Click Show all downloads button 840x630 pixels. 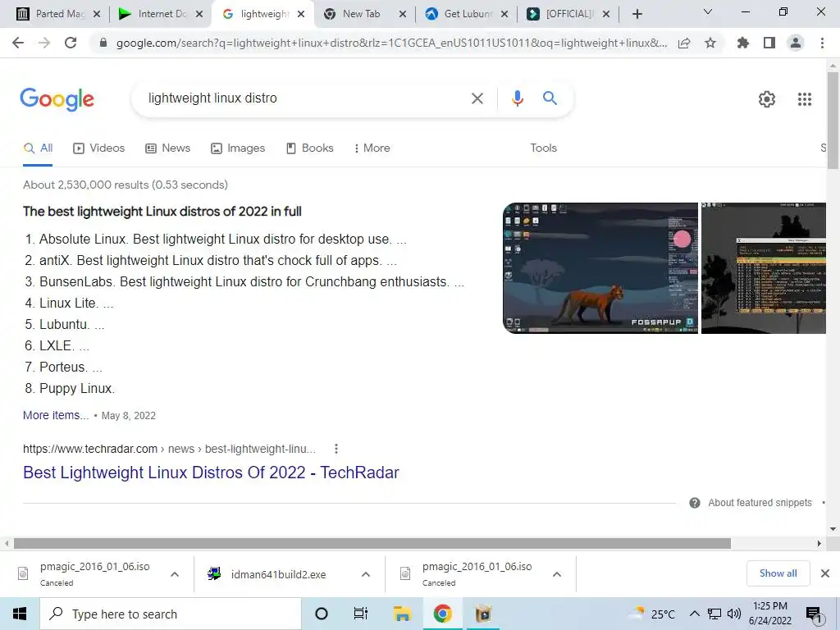coord(778,573)
